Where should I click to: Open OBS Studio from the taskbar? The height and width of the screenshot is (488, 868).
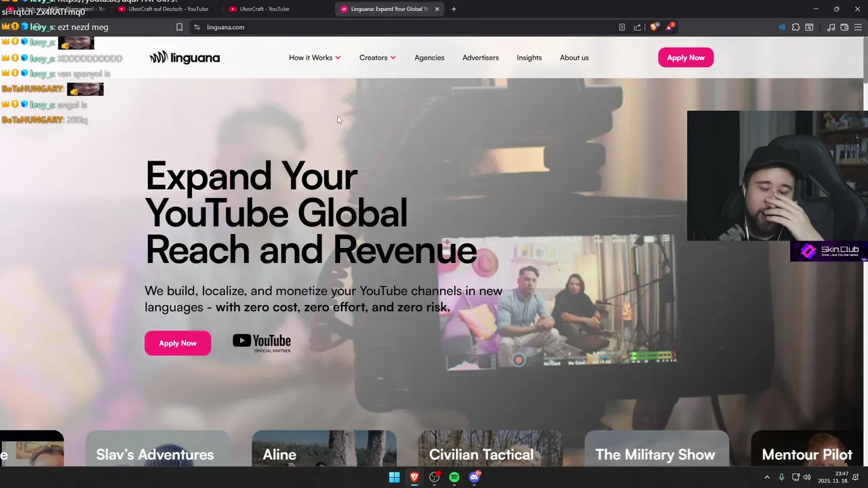pos(434,477)
